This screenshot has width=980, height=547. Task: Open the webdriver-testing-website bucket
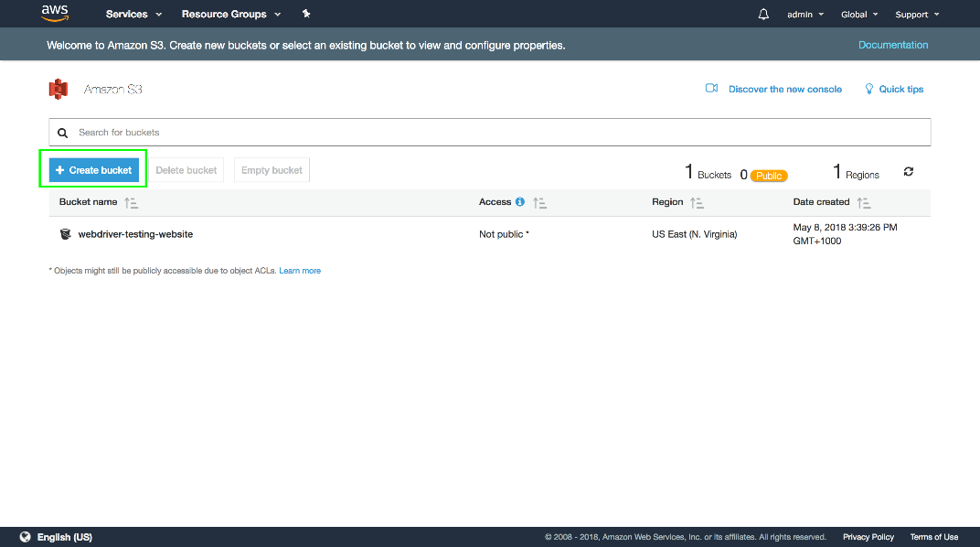135,234
